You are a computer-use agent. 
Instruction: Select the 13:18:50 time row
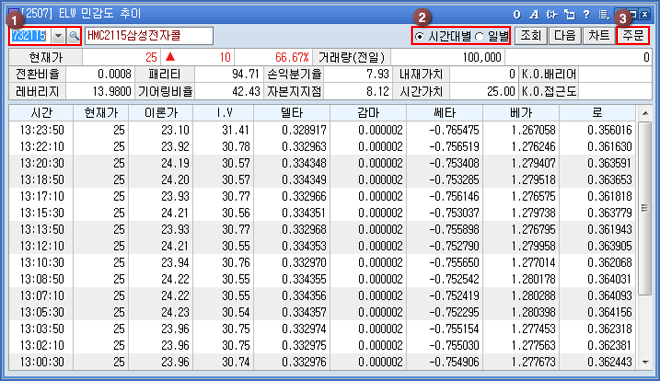(x=322, y=180)
